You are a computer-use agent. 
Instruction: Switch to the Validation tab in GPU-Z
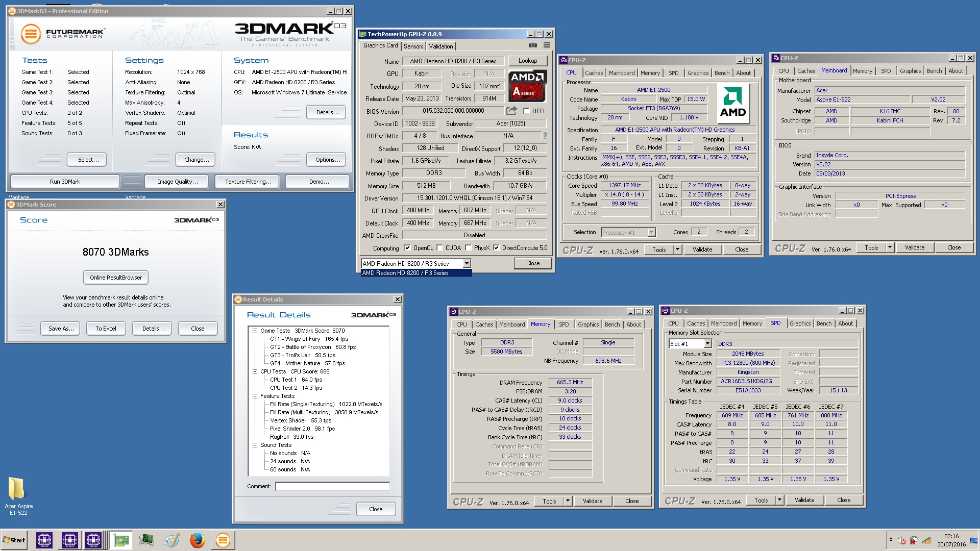(x=440, y=46)
